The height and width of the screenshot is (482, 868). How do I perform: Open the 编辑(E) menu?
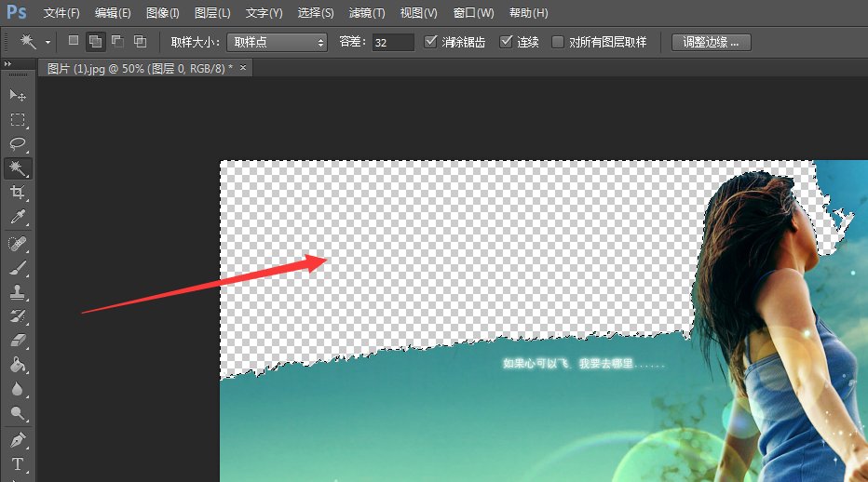coord(113,13)
